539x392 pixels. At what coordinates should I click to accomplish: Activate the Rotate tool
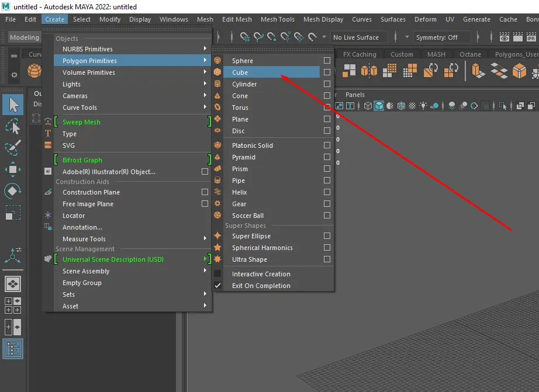13,190
